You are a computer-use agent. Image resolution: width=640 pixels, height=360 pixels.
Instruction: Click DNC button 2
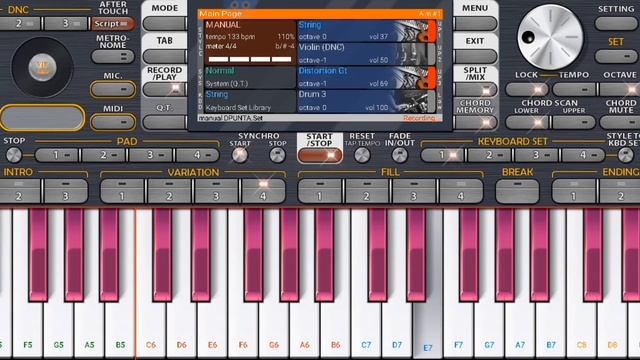point(20,24)
